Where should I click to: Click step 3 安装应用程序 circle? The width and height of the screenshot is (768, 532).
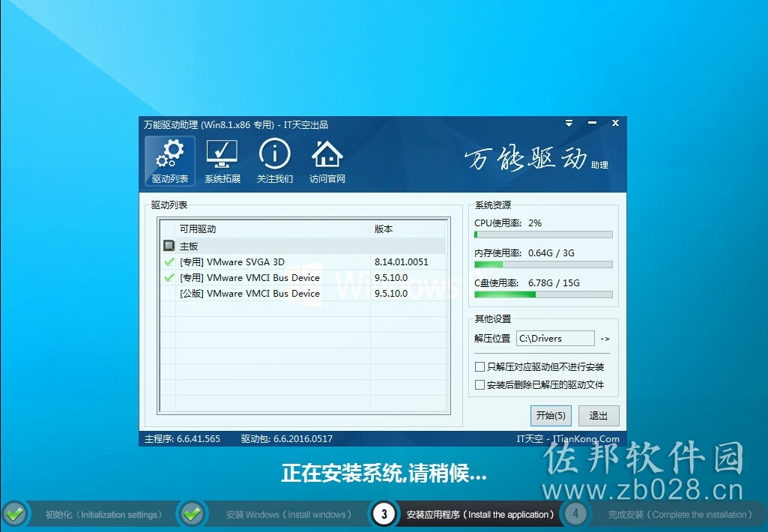(x=384, y=514)
